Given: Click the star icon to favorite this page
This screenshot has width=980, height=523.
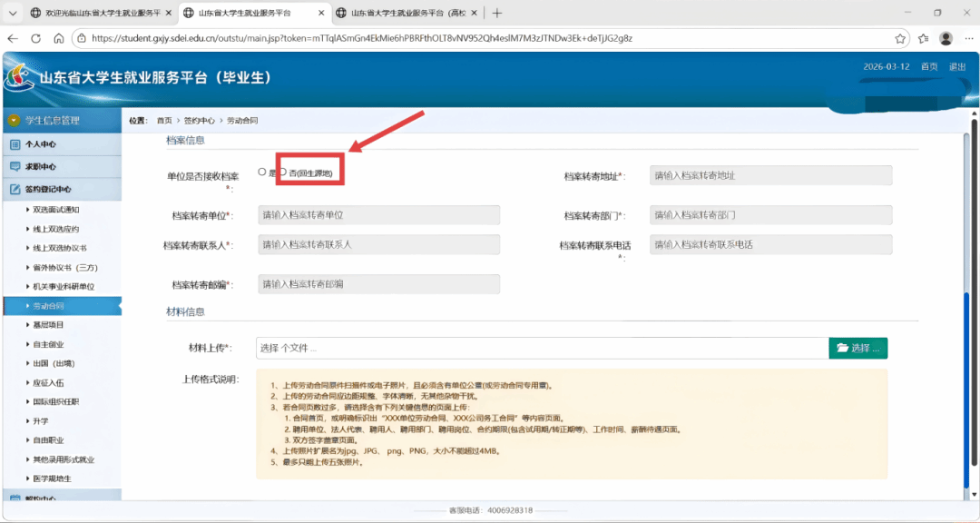Looking at the screenshot, I should [x=900, y=38].
